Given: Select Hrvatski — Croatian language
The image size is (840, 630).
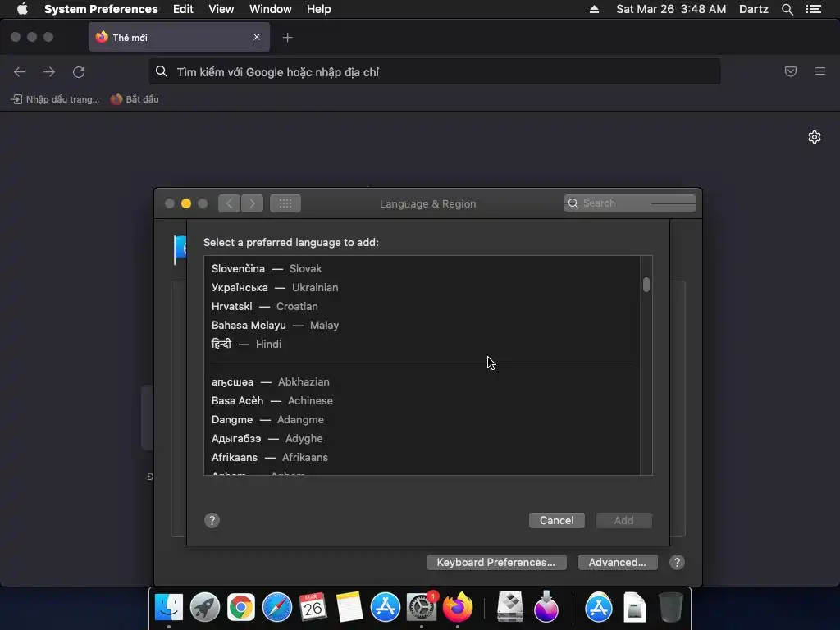Looking at the screenshot, I should click(422, 307).
